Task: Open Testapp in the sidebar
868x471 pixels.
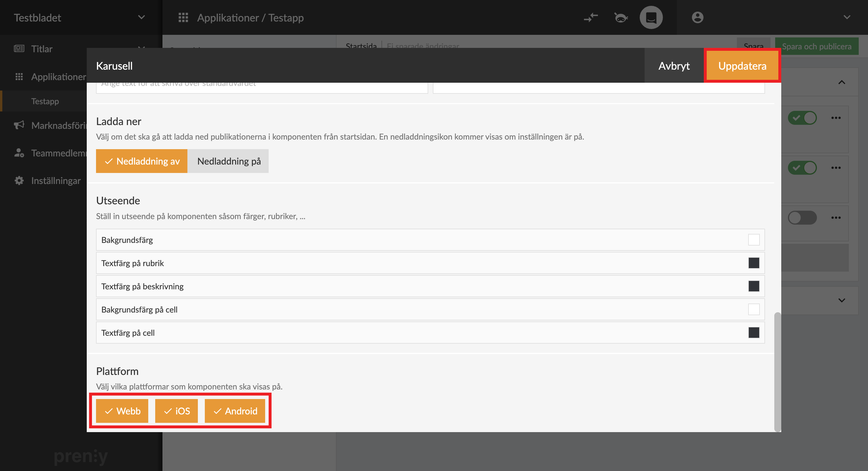Action: 45,101
